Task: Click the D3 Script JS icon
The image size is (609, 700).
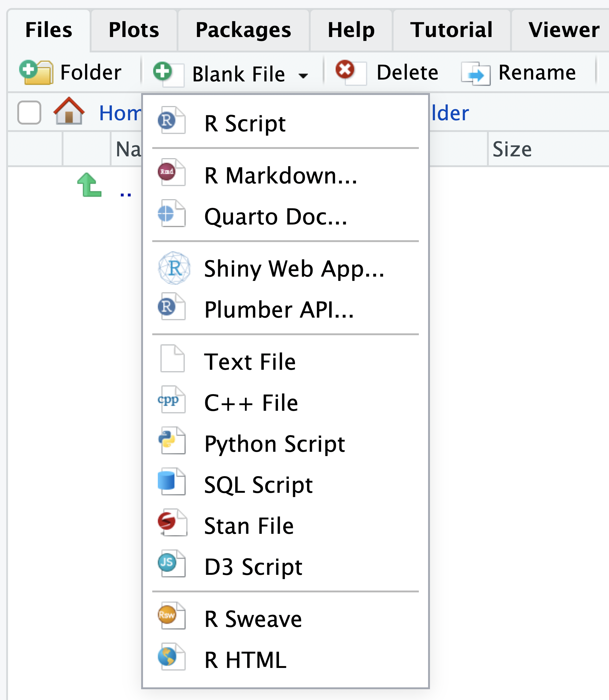Action: [172, 564]
